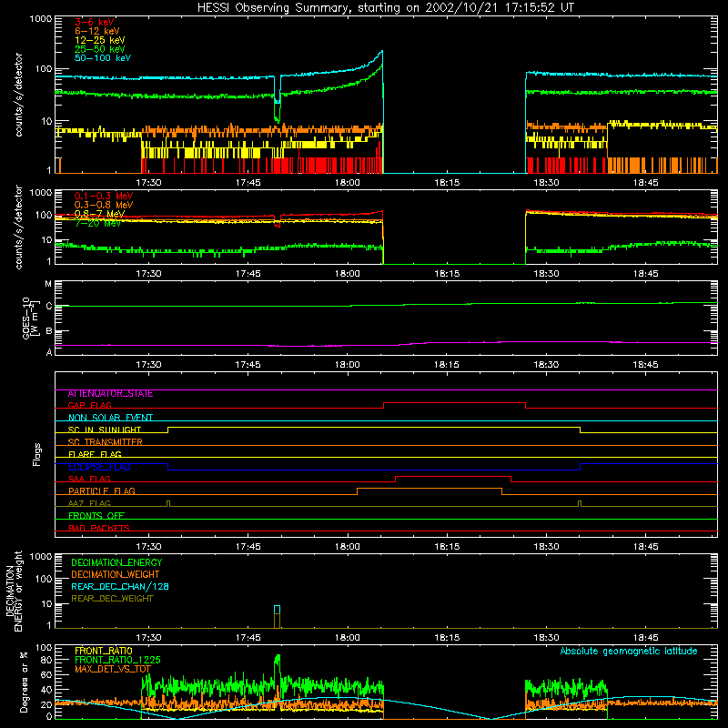Select the FRONTS_OFF flag label
728x728 pixels.
point(96,516)
